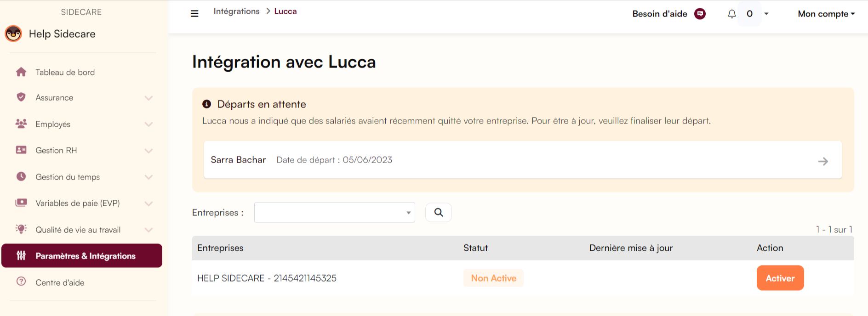
Task: Select the Tableau de bord home icon
Action: tap(21, 72)
